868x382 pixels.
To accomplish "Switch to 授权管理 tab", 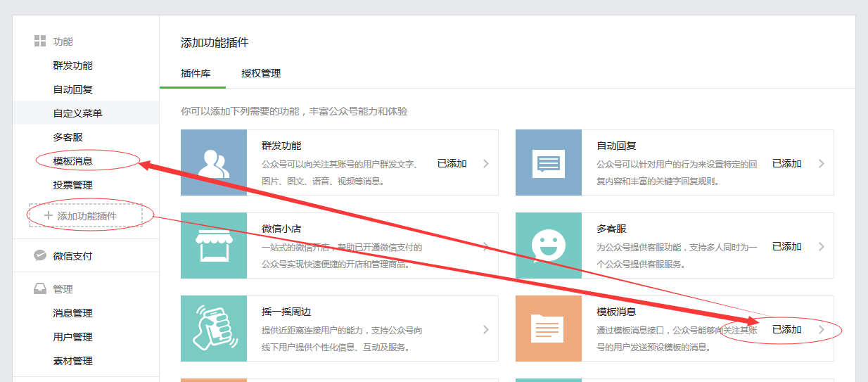I will pos(261,73).
